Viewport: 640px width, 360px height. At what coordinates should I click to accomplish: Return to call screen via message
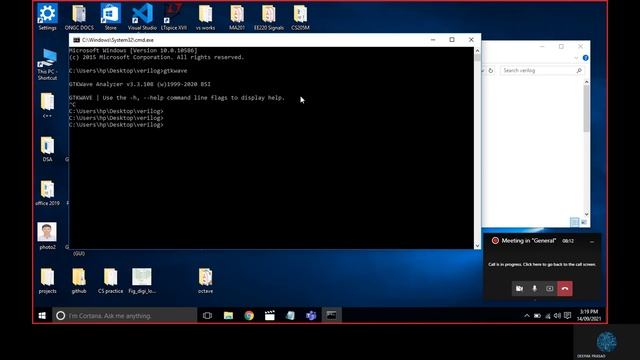click(x=542, y=264)
